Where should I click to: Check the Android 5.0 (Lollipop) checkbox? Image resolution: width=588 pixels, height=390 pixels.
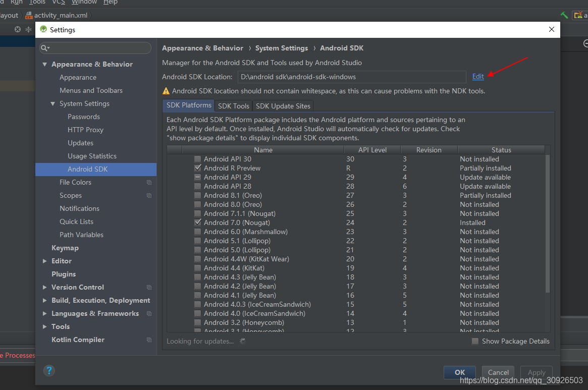[198, 250]
